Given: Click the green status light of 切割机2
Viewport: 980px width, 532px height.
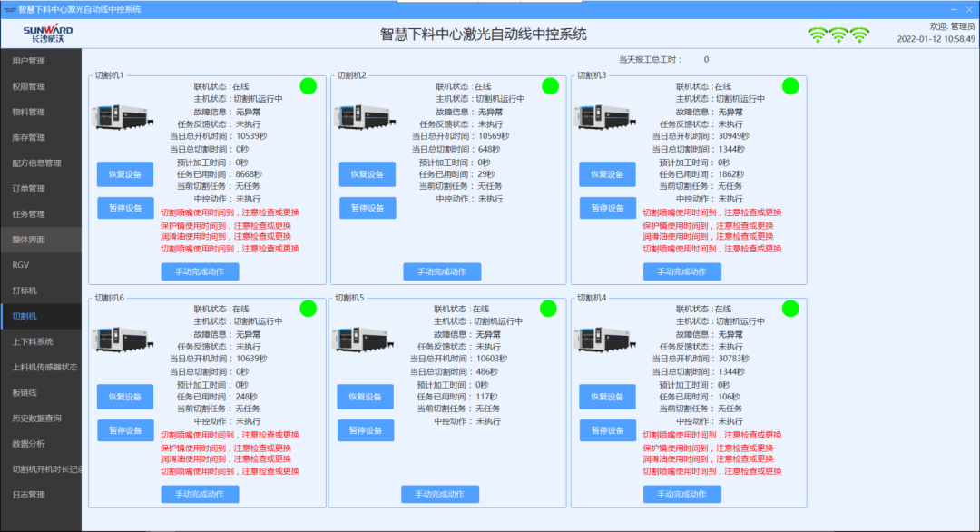Looking at the screenshot, I should tap(550, 86).
